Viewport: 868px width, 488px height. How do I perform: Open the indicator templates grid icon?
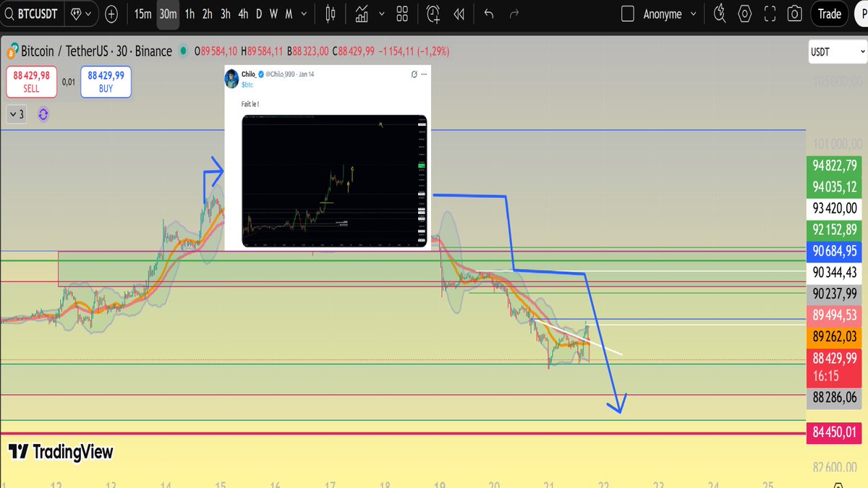(403, 14)
